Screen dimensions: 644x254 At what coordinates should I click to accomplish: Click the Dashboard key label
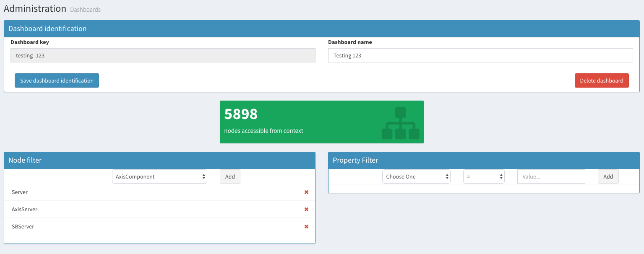[30, 42]
